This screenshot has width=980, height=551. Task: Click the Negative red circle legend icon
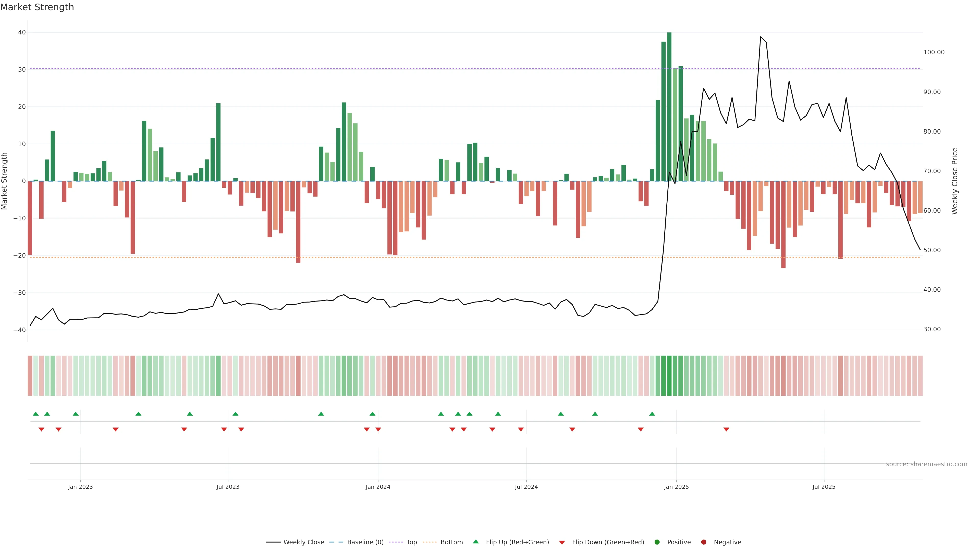[703, 542]
